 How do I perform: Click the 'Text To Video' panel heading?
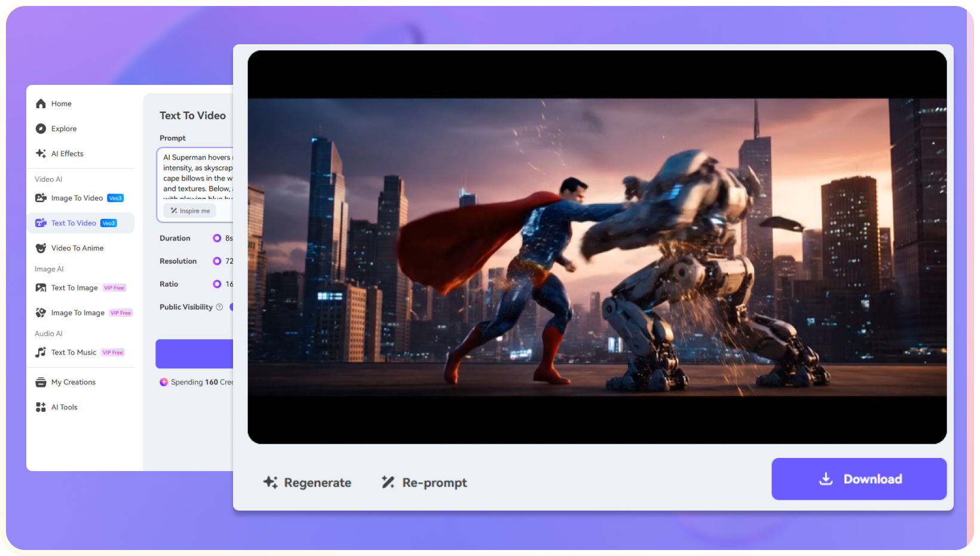point(192,116)
